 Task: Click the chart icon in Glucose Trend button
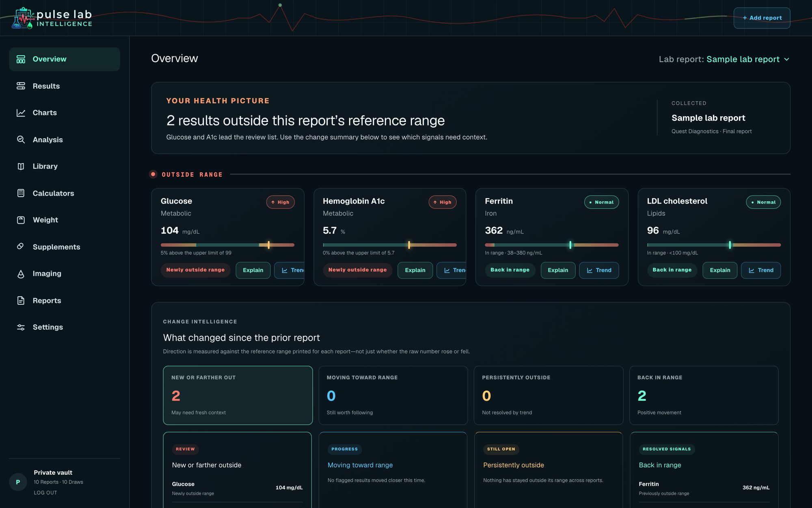[x=285, y=270]
